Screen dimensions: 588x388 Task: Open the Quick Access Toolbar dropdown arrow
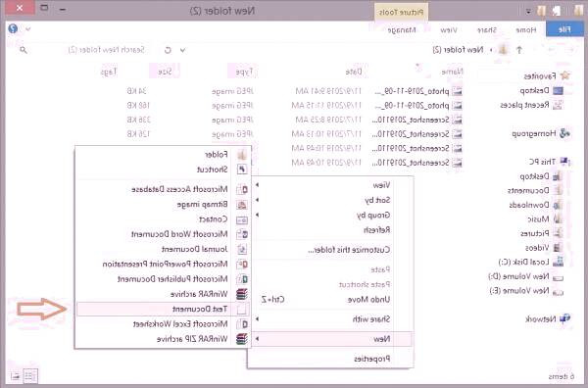coord(528,12)
